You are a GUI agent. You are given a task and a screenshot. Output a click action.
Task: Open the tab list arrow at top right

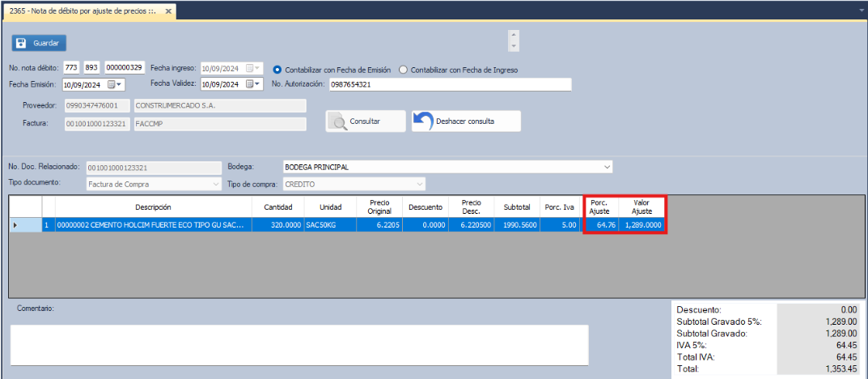coord(860,11)
